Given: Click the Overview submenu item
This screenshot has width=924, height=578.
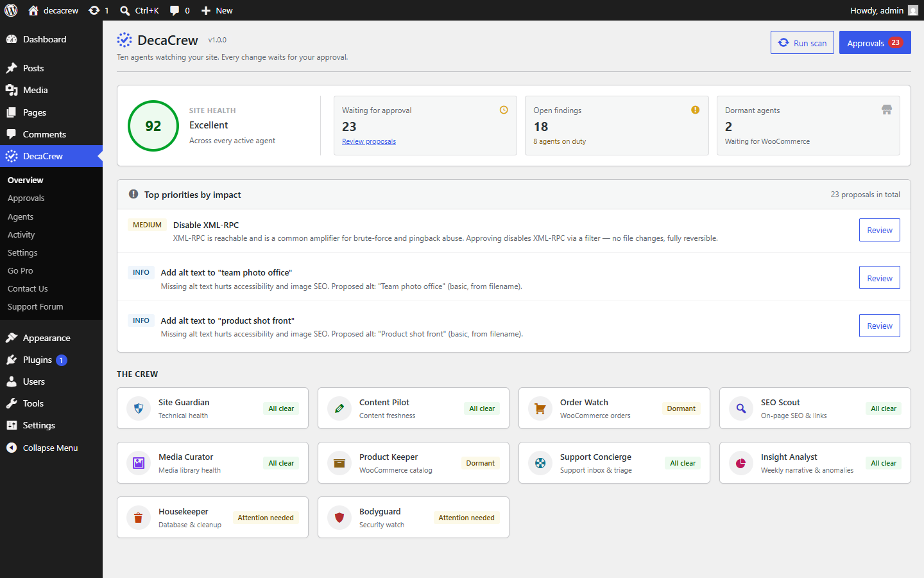Looking at the screenshot, I should (x=51, y=180).
